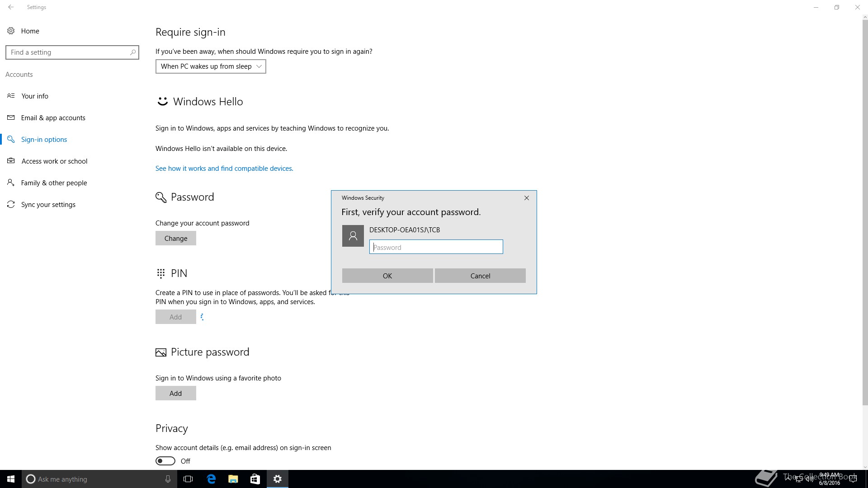Screen dimensions: 868x488
Task: Open See how it works and find compatible devices link
Action: coord(224,168)
